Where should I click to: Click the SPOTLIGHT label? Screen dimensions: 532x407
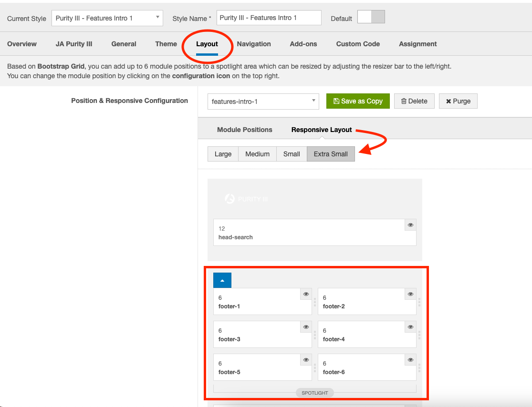[315, 393]
